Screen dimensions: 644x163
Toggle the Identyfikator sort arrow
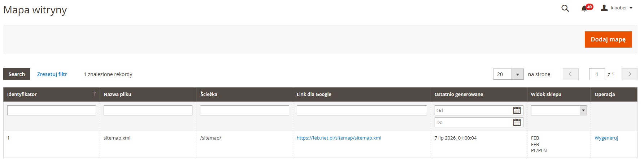[95, 93]
